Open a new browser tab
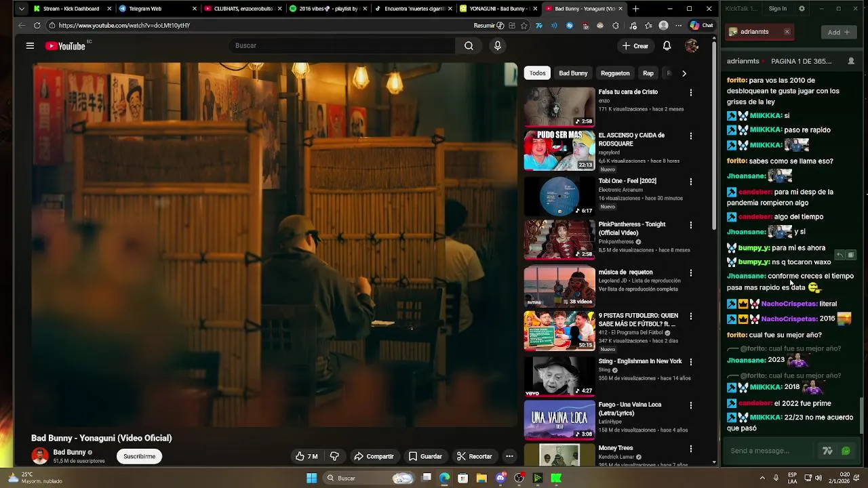This screenshot has width=868, height=488. click(635, 9)
